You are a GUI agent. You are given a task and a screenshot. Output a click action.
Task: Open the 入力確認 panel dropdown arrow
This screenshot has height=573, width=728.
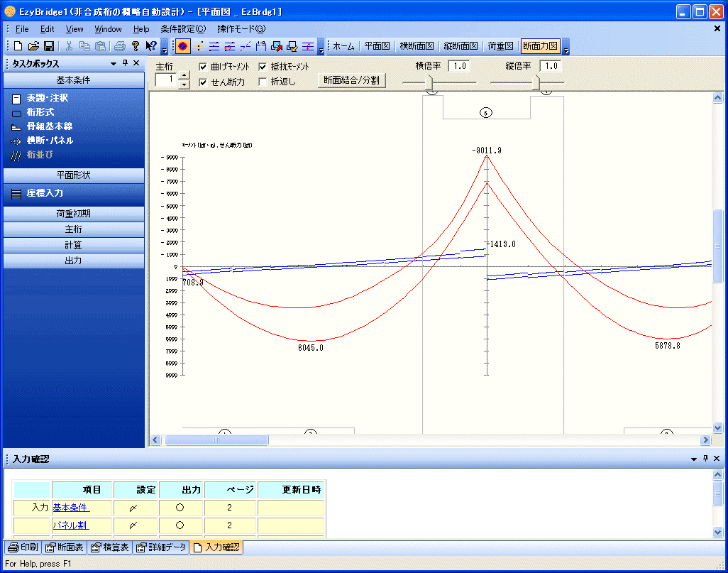coord(694,459)
